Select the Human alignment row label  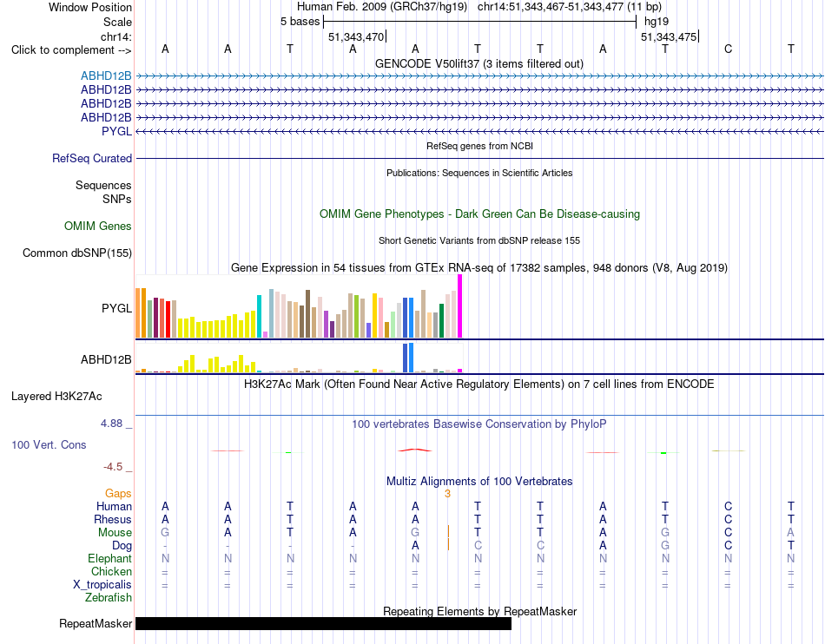coord(114,506)
